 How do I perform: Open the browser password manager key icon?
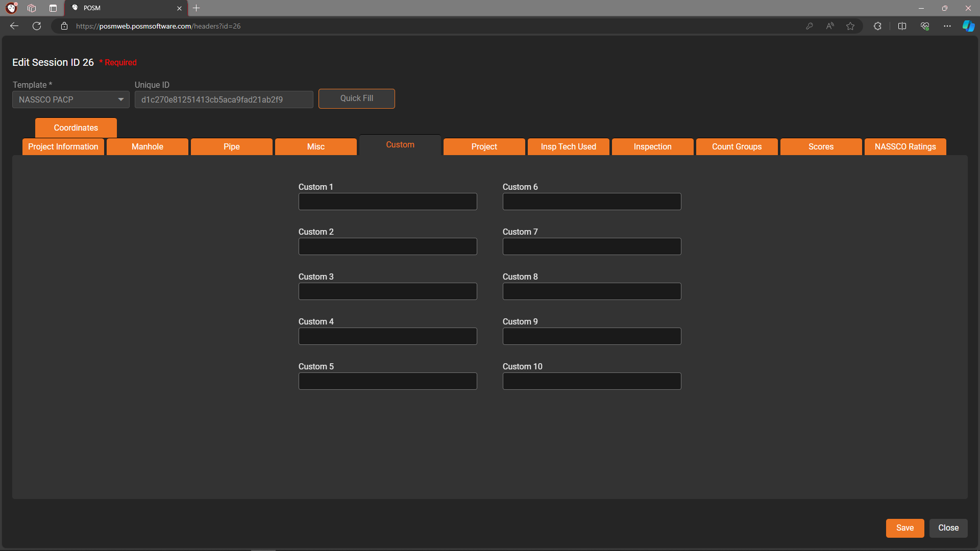point(810,26)
